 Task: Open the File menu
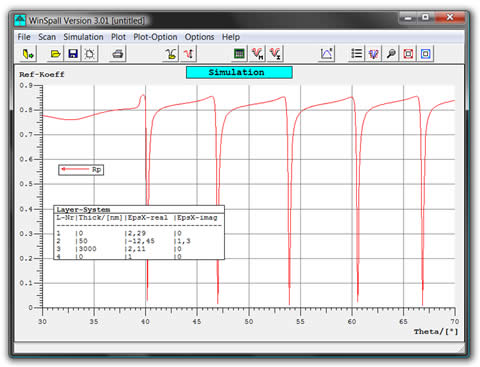(24, 37)
